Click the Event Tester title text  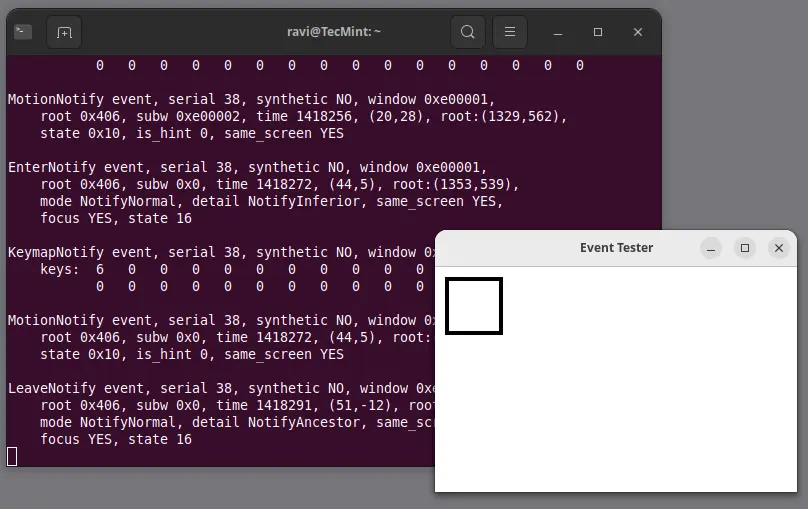click(616, 248)
